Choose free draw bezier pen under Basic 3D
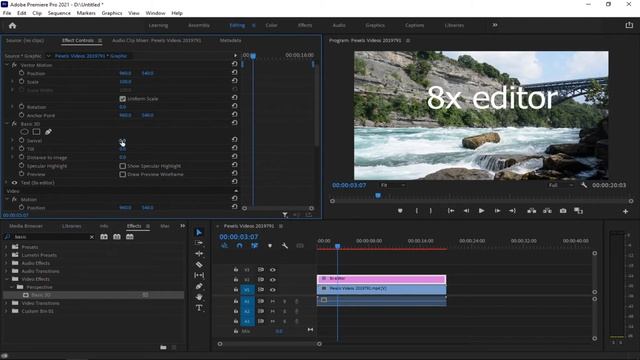 pos(48,132)
